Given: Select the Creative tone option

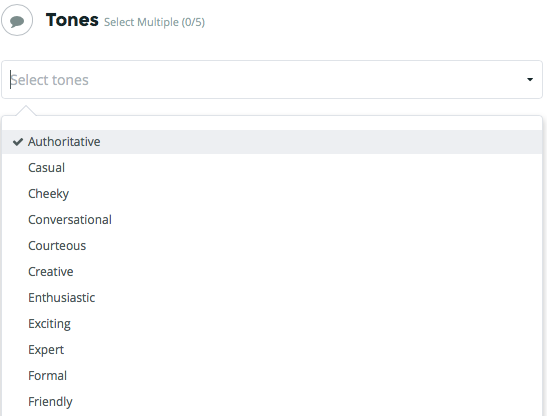Looking at the screenshot, I should [272, 272].
